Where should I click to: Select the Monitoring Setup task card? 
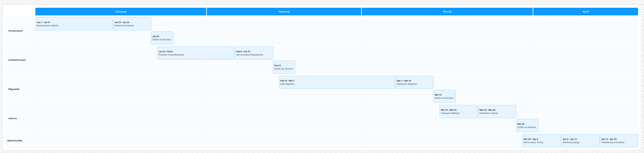click(580, 141)
